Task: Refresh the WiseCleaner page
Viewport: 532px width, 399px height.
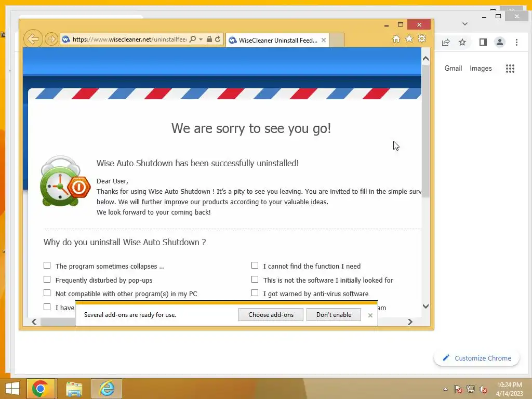Action: 218,39
